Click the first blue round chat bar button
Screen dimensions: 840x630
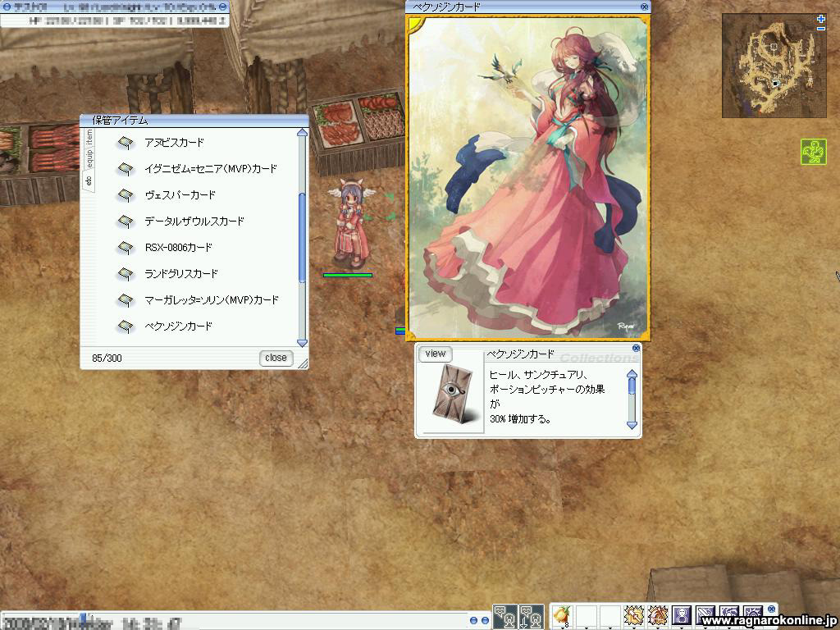click(473, 620)
